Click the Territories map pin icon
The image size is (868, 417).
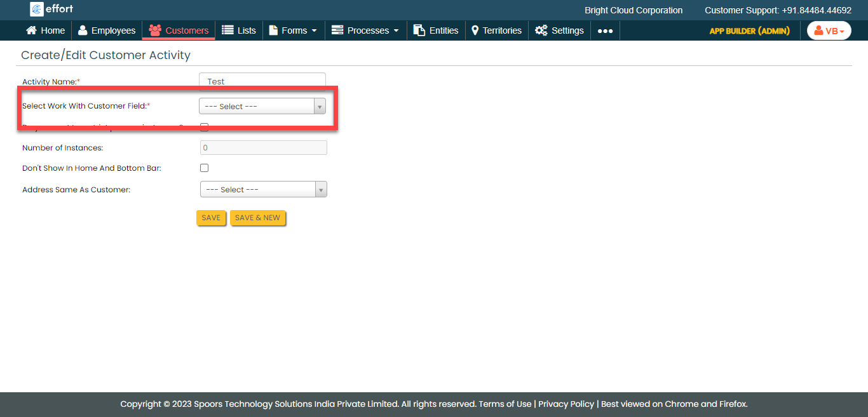pyautogui.click(x=475, y=30)
